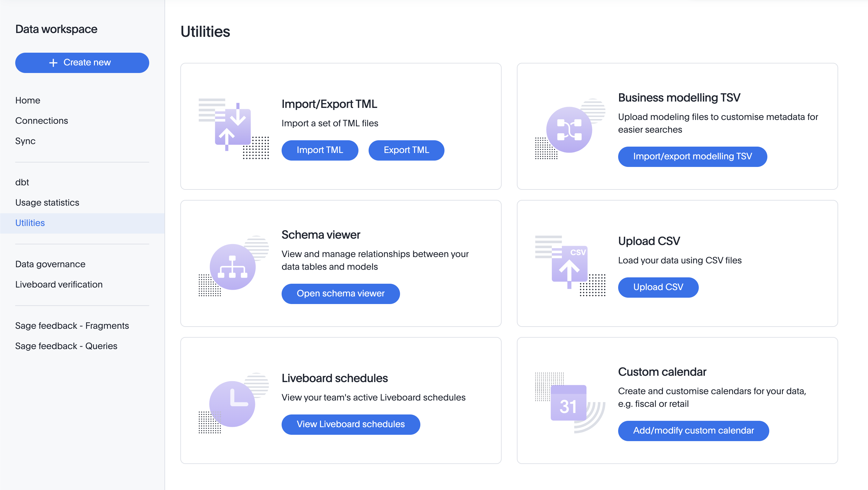Open the Import/export modelling TSV dialog

(x=692, y=156)
